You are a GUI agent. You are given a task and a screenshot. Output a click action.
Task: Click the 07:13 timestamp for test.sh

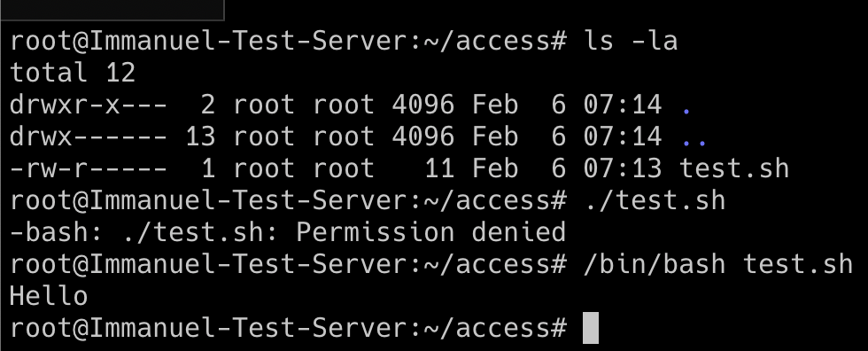(623, 168)
